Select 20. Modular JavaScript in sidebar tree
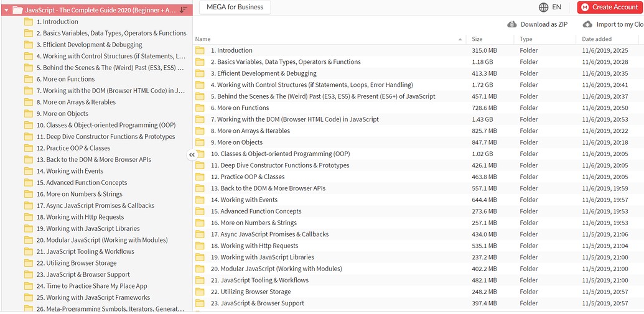644x314 pixels. 102,240
